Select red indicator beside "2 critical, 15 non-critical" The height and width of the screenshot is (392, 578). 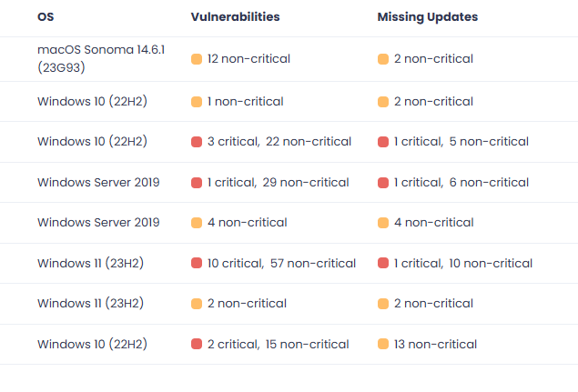click(196, 345)
